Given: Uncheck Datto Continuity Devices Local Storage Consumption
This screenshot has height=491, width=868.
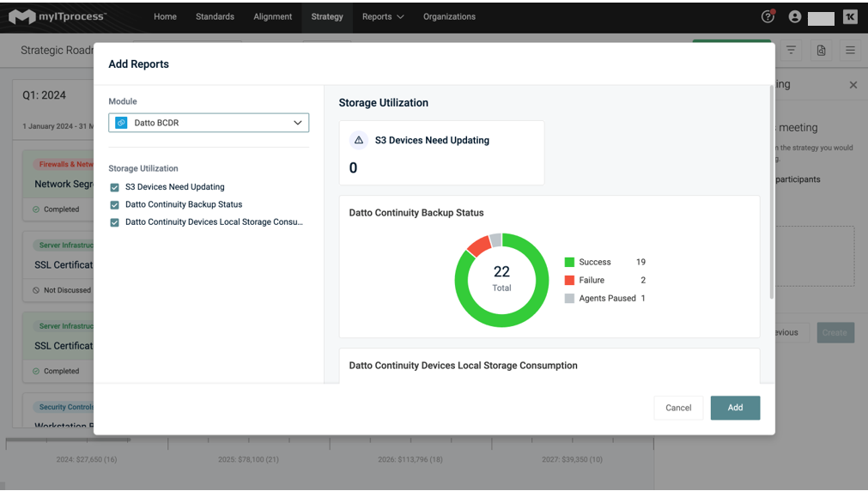Looking at the screenshot, I should coord(114,222).
